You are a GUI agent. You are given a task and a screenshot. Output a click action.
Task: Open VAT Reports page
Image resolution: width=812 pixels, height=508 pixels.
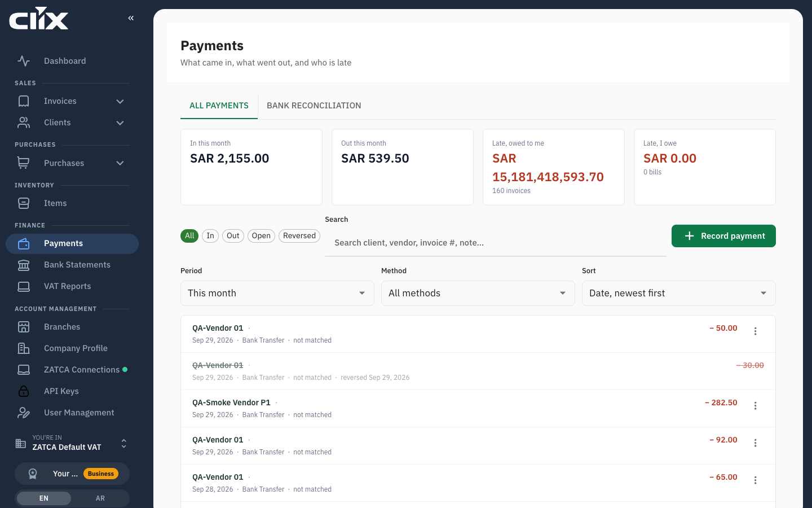point(72,286)
